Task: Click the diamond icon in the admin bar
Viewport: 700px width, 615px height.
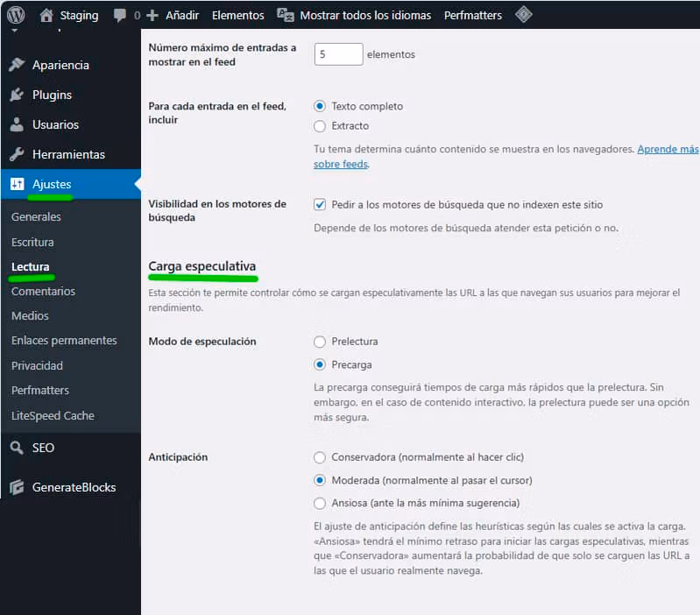Action: point(523,15)
